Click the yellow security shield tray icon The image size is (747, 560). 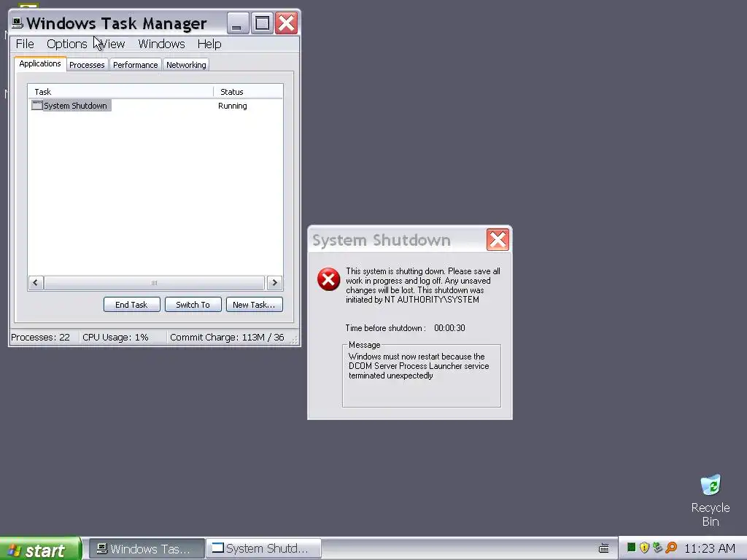(x=644, y=548)
